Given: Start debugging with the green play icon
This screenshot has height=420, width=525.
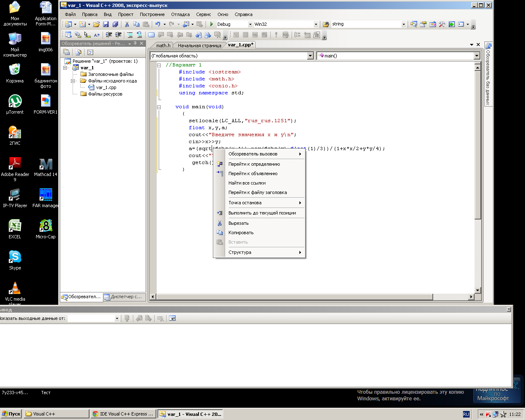Looking at the screenshot, I should pyautogui.click(x=212, y=24).
